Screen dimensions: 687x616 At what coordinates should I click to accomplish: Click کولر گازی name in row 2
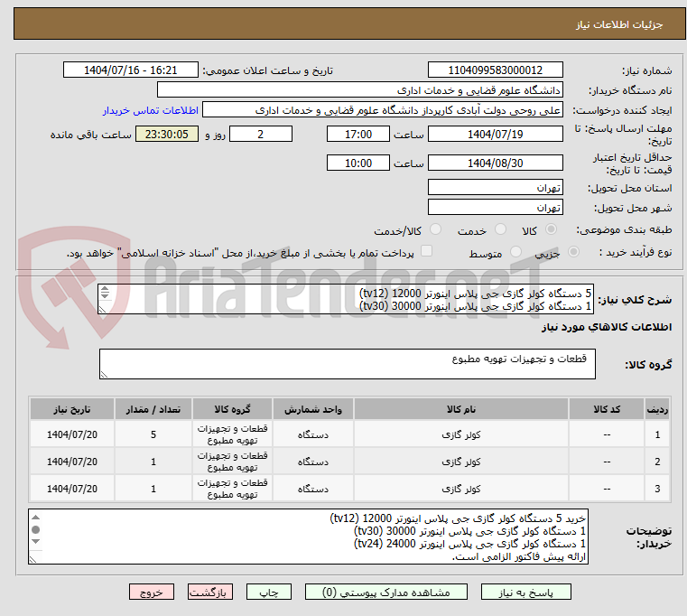461,462
